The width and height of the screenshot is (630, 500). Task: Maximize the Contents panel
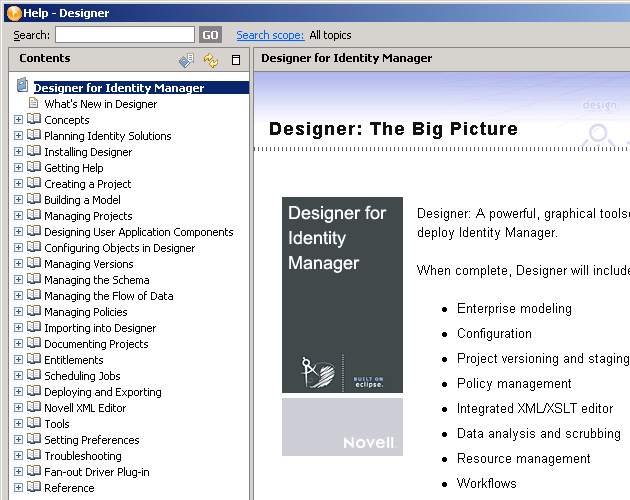(236, 60)
